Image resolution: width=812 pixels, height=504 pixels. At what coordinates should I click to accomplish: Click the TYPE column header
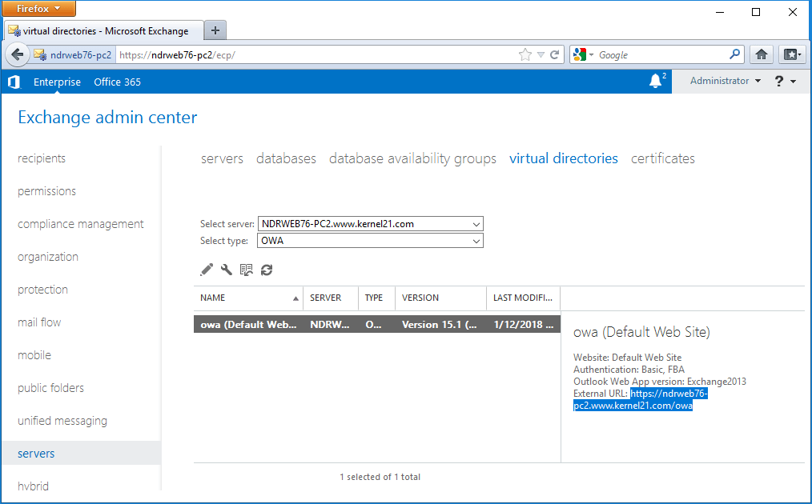[x=376, y=298]
